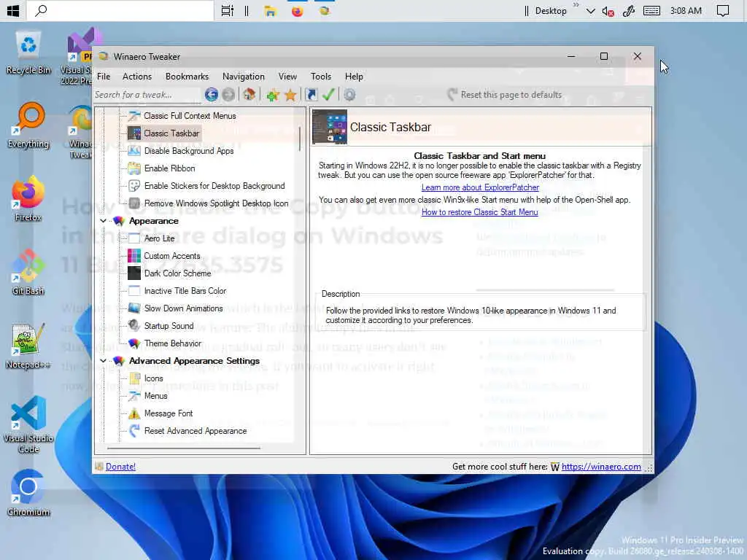Viewport: 747px width, 560px height.
Task: Open Firefox from the taskbar
Action: click(298, 10)
